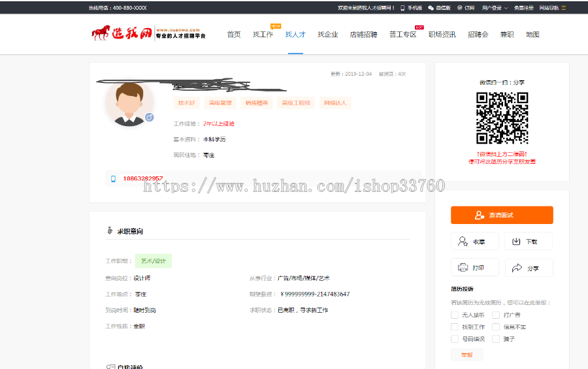Click the 已离职，寻求新工作 status text
This screenshot has height=369, width=588.
click(x=302, y=310)
